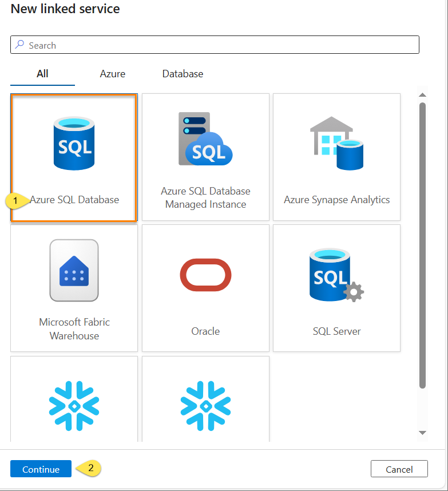448x491 pixels.
Task: Select the Azure SQL Database icon
Action: click(x=74, y=144)
